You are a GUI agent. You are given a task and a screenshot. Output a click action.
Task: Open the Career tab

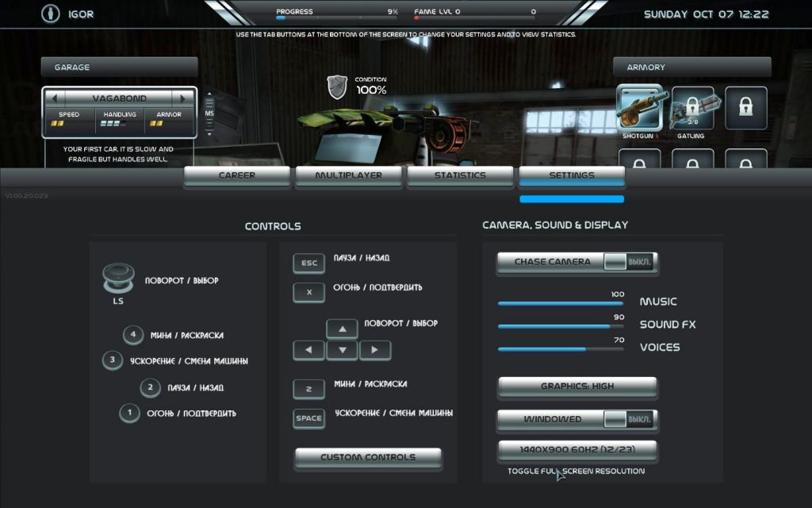(237, 175)
